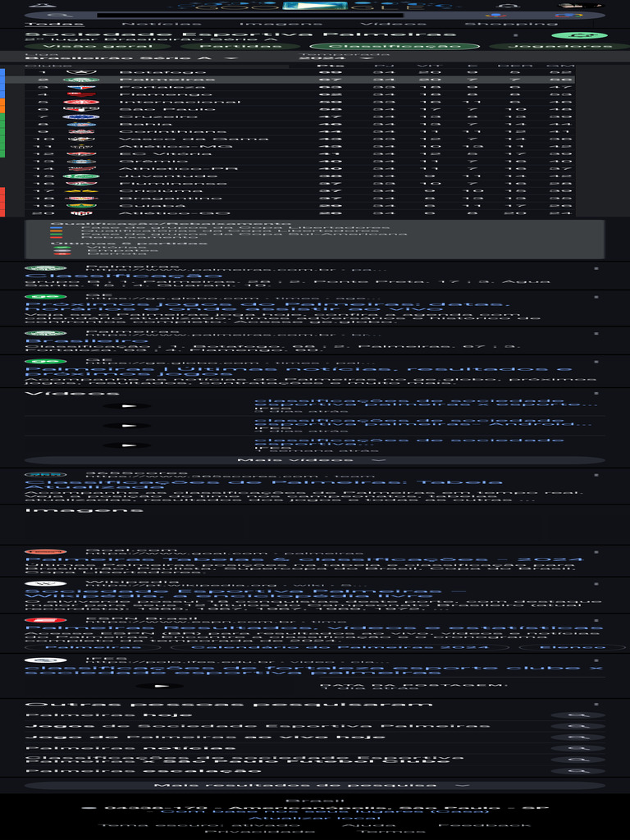Open the 'Brasileiro' palmeiras.com.br link
This screenshot has height=840, width=630.
tap(86, 340)
